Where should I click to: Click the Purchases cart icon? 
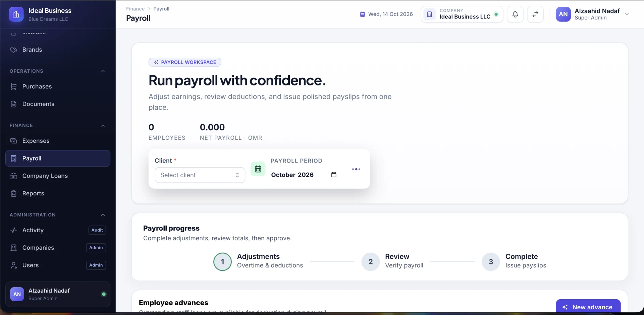(13, 86)
